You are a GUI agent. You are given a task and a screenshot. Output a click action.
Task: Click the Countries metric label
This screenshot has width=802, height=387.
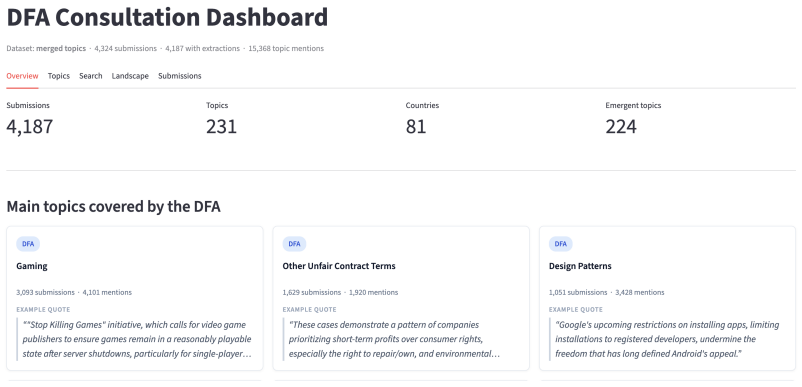(422, 105)
